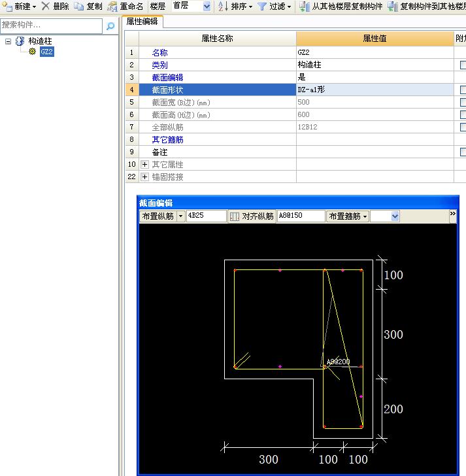Click the 构造柱 value in 类别 row

[x=309, y=65]
